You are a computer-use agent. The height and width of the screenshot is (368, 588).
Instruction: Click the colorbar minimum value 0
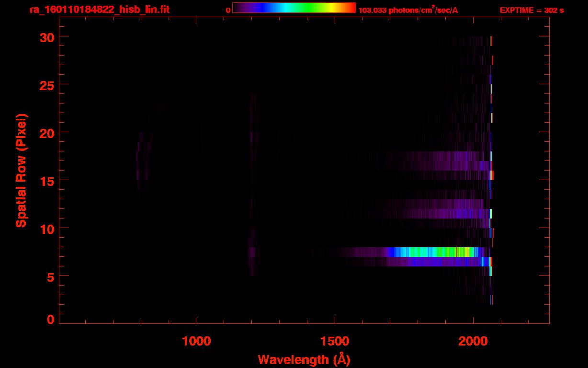click(x=228, y=11)
